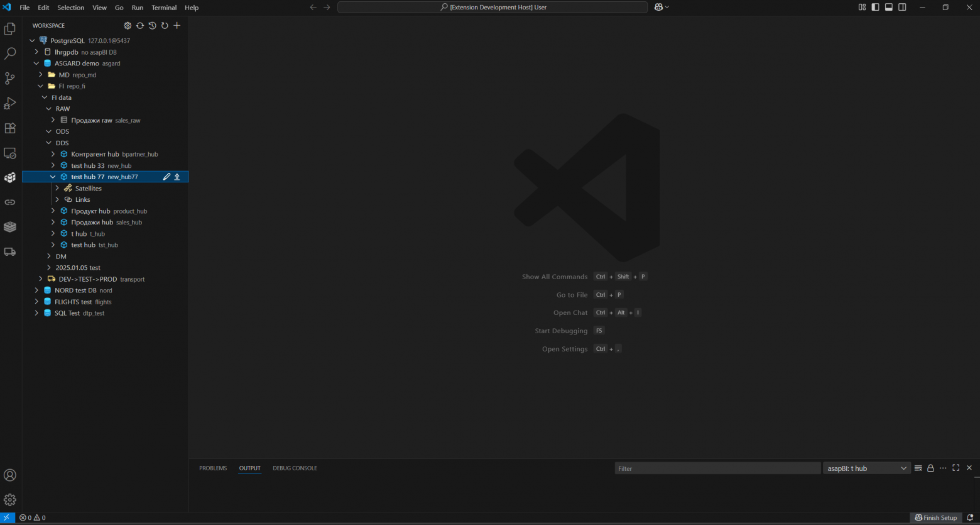Switch to the Debug Console tab
The height and width of the screenshot is (525, 980).
coord(295,468)
